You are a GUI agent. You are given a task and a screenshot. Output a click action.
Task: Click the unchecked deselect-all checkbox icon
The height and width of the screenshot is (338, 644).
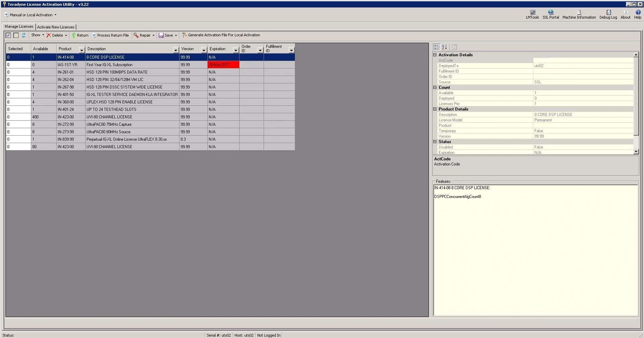[x=16, y=35]
